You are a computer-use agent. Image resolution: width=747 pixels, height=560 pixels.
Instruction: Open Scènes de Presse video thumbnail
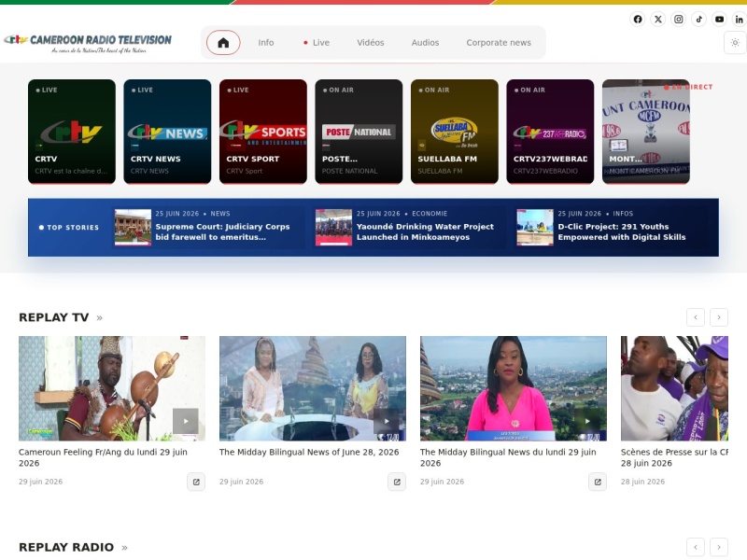click(674, 388)
